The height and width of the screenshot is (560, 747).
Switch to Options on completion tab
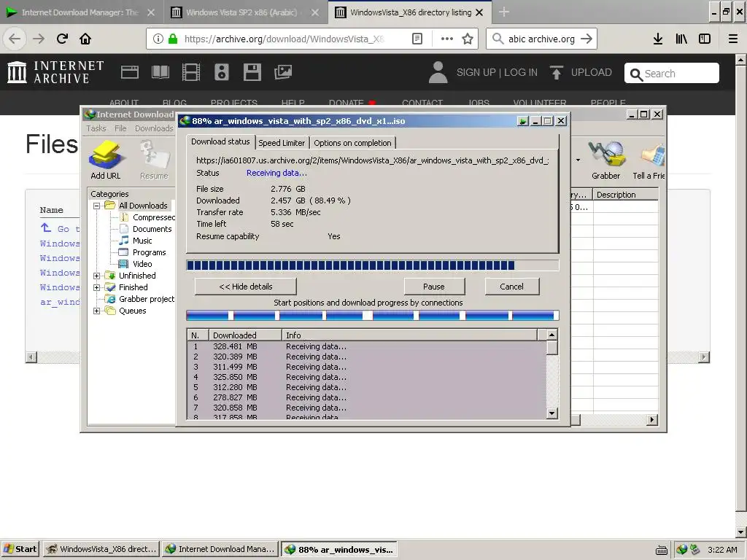click(352, 143)
